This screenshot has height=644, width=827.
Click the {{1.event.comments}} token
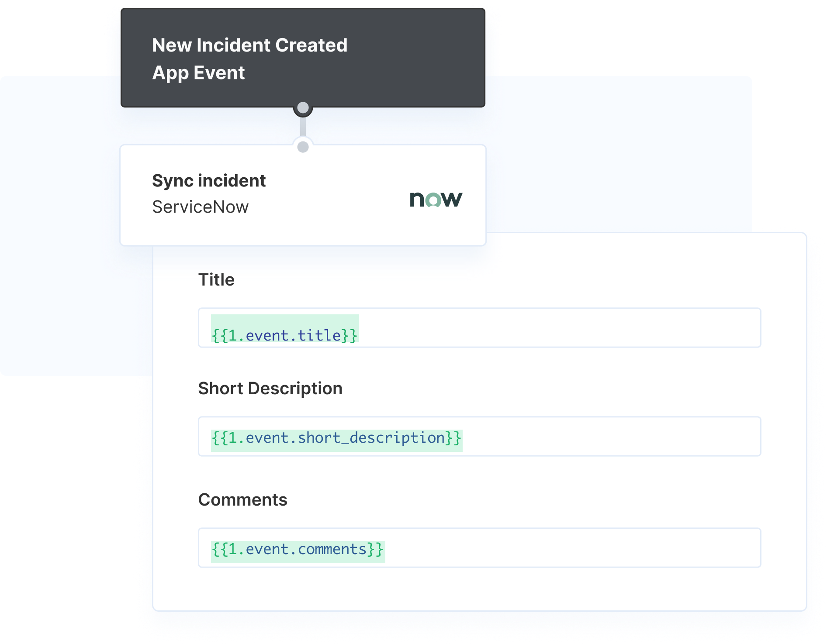click(297, 549)
